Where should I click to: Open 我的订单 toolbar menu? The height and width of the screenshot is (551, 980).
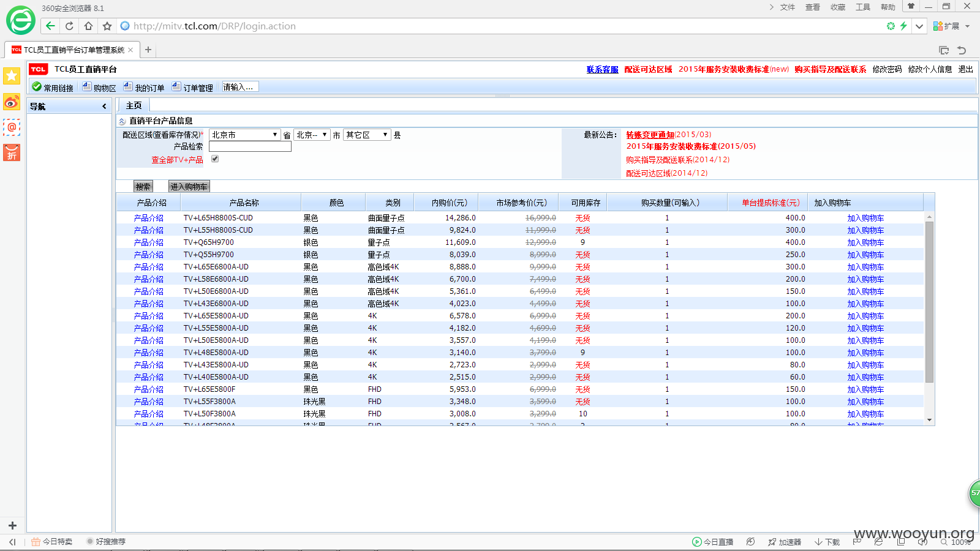[144, 88]
